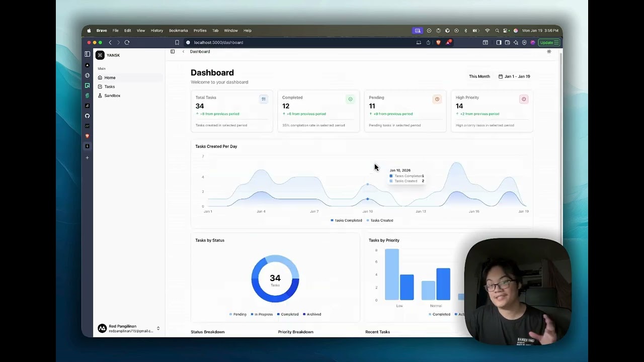Click the Sandbox flask icon
Viewport: 644px width, 362px height.
coord(100,96)
